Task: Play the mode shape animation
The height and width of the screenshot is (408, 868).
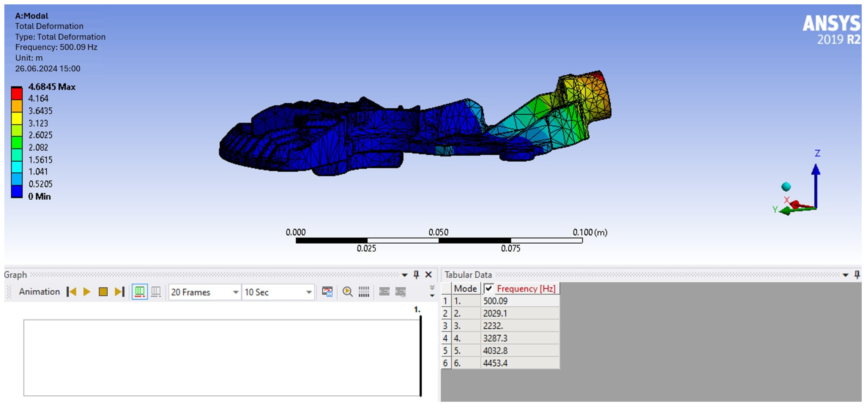Action: coord(87,292)
